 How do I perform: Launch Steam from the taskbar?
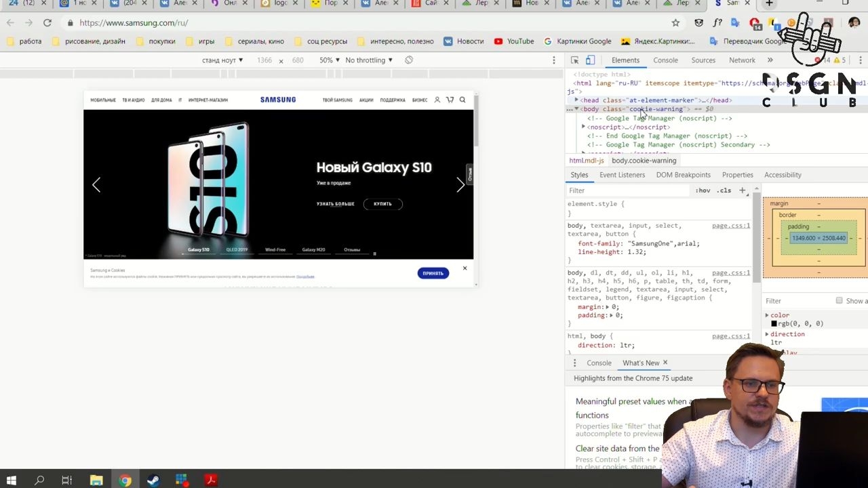(x=153, y=480)
